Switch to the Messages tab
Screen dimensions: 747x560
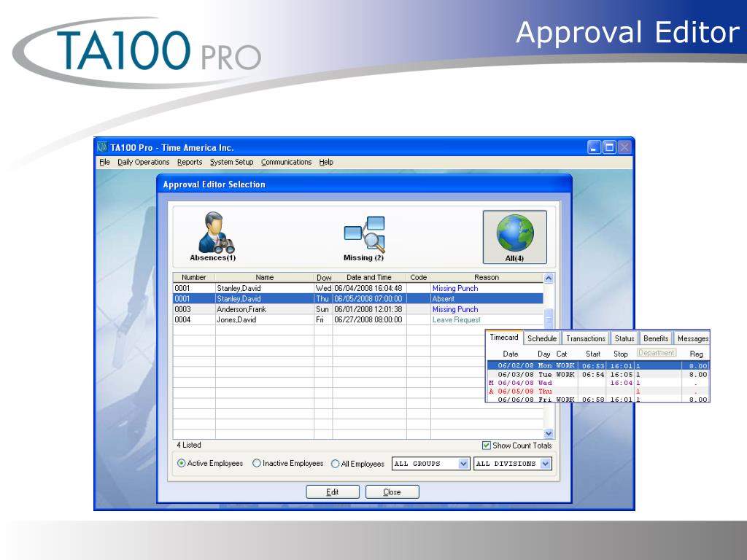pos(692,338)
